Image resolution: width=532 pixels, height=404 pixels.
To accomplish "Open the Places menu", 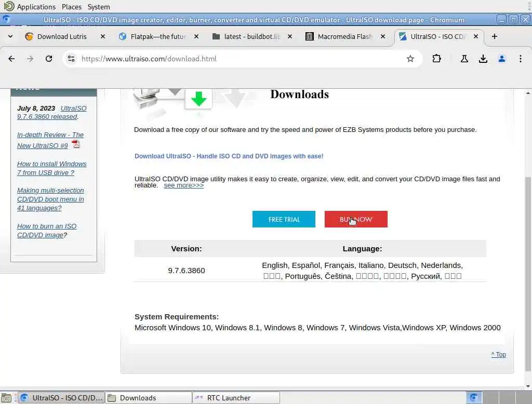I will click(x=72, y=7).
